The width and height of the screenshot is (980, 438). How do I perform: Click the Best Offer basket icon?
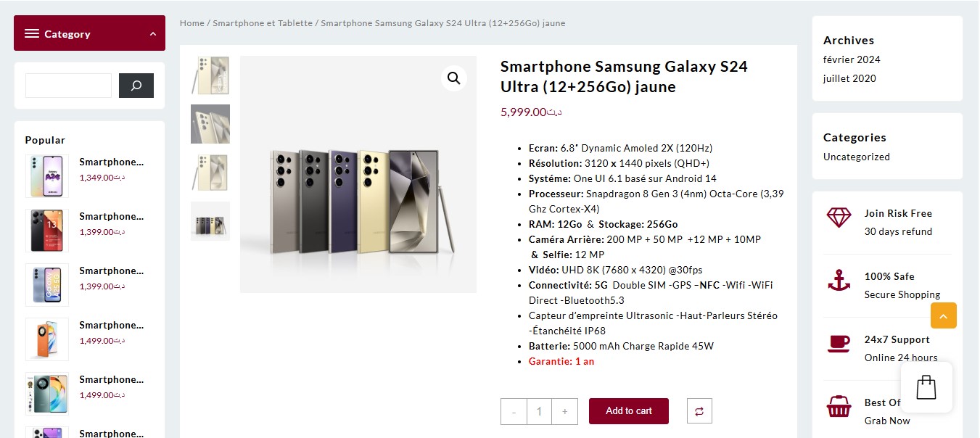click(x=839, y=407)
